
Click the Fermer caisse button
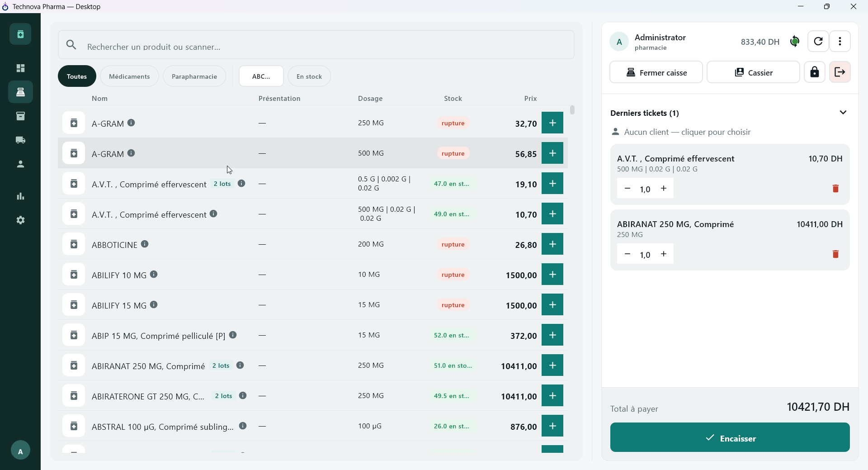(656, 72)
